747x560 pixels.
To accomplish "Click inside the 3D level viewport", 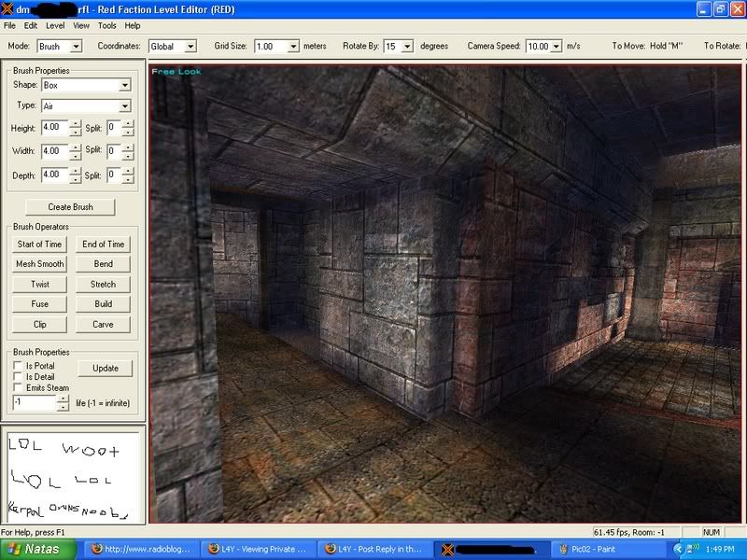I will tap(445, 294).
